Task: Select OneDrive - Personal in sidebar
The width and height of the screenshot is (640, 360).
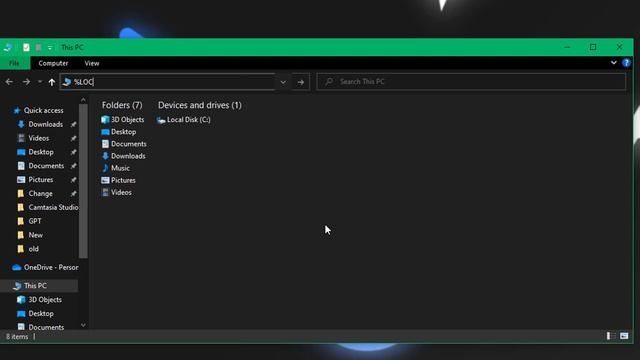Action: click(51, 267)
